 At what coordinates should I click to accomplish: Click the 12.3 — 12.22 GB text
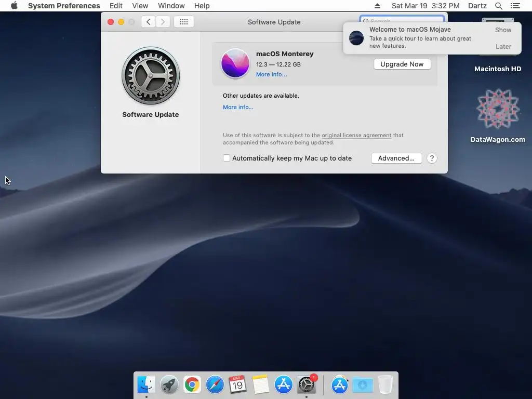click(x=278, y=64)
